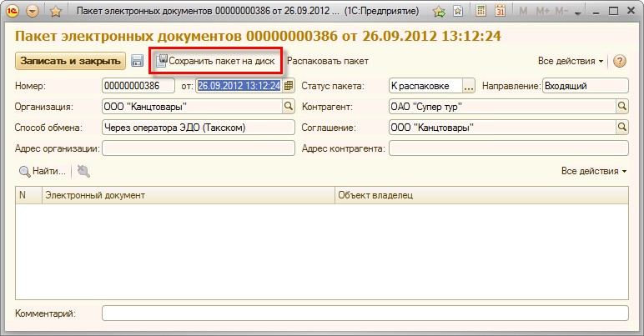
Task: Click Распаковать пакет command
Action: click(x=328, y=61)
